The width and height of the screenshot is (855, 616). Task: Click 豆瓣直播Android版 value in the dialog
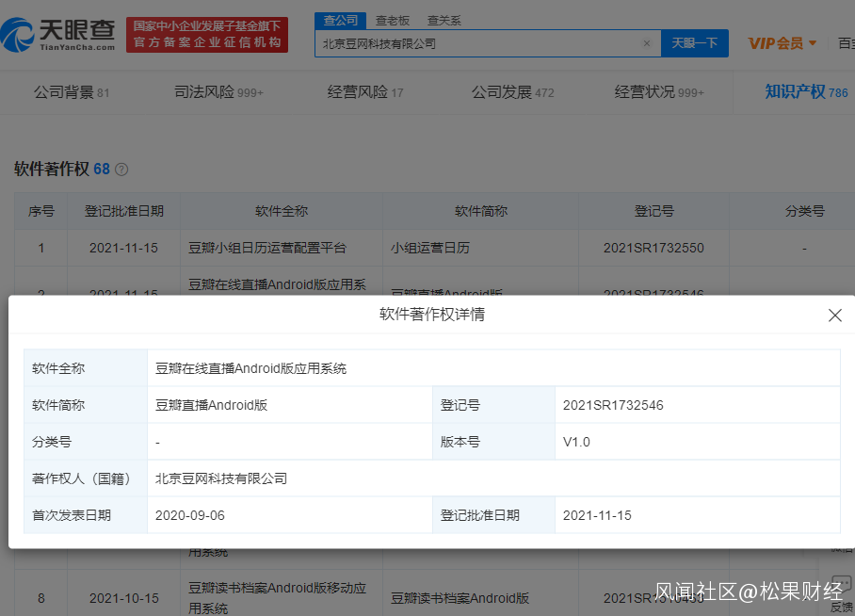click(x=212, y=405)
